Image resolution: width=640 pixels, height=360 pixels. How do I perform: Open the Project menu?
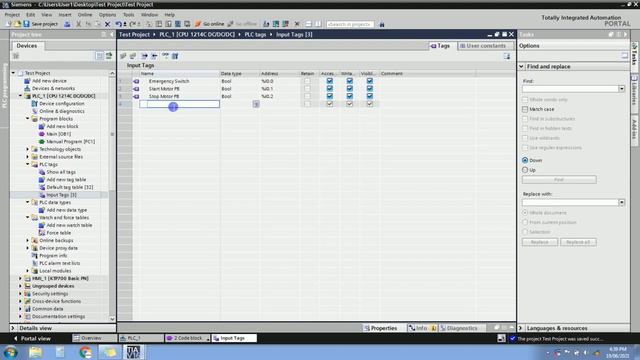[x=12, y=15]
